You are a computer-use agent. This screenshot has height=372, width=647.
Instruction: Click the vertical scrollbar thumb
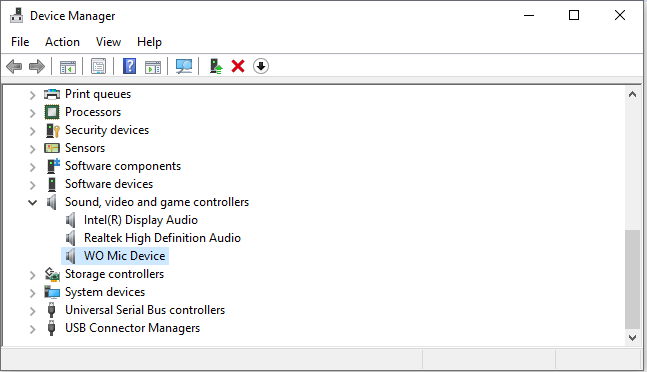[x=632, y=279]
